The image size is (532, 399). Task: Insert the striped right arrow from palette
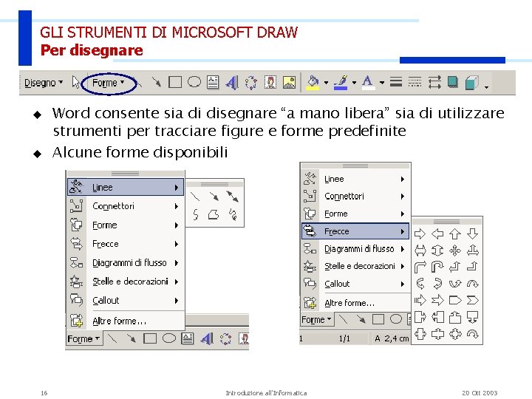pyautogui.click(x=420, y=300)
